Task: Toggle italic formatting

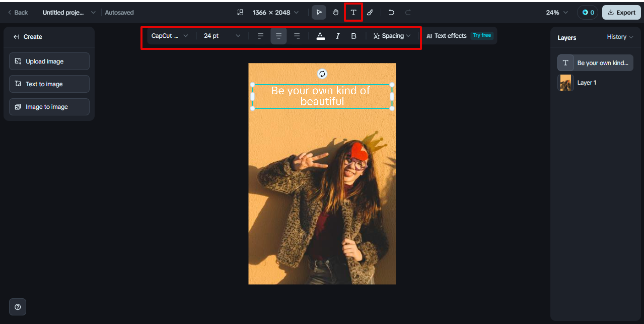Action: (x=337, y=36)
